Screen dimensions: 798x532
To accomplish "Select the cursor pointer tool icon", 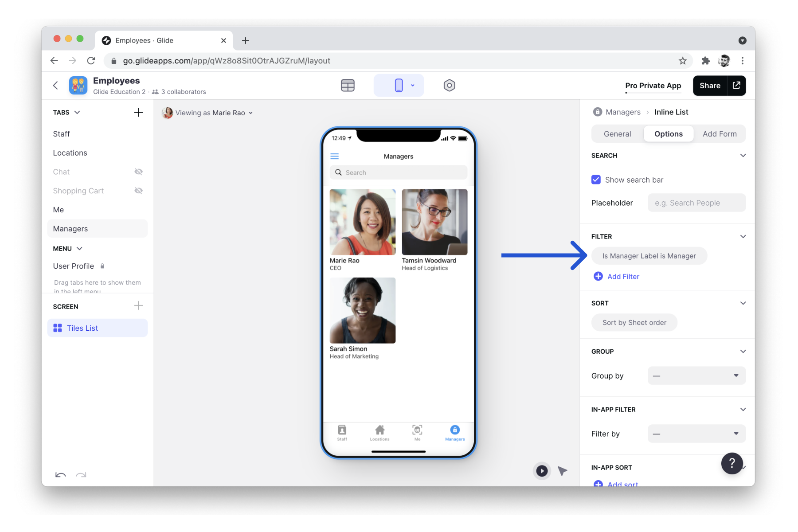I will coord(563,471).
